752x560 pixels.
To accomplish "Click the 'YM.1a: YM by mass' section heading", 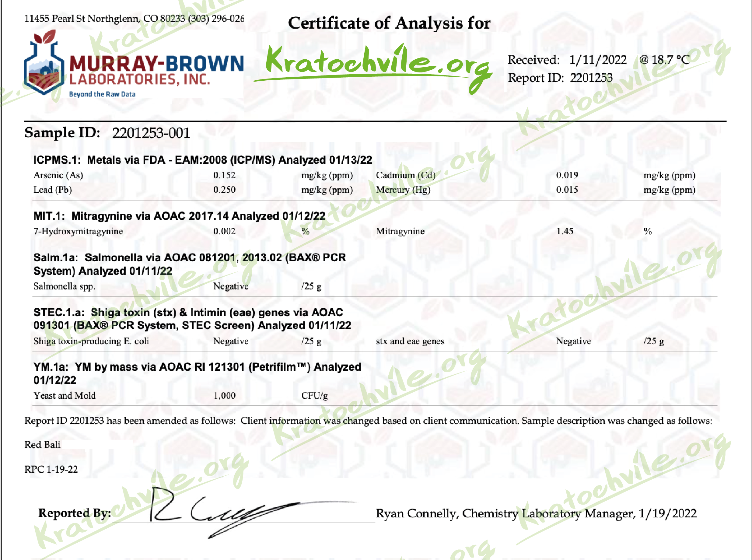I will [197, 373].
